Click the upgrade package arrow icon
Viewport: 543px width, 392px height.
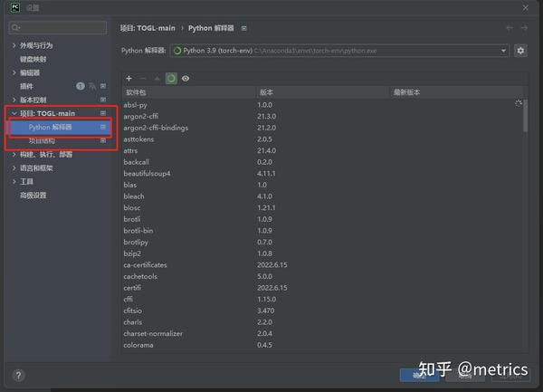click(x=157, y=79)
